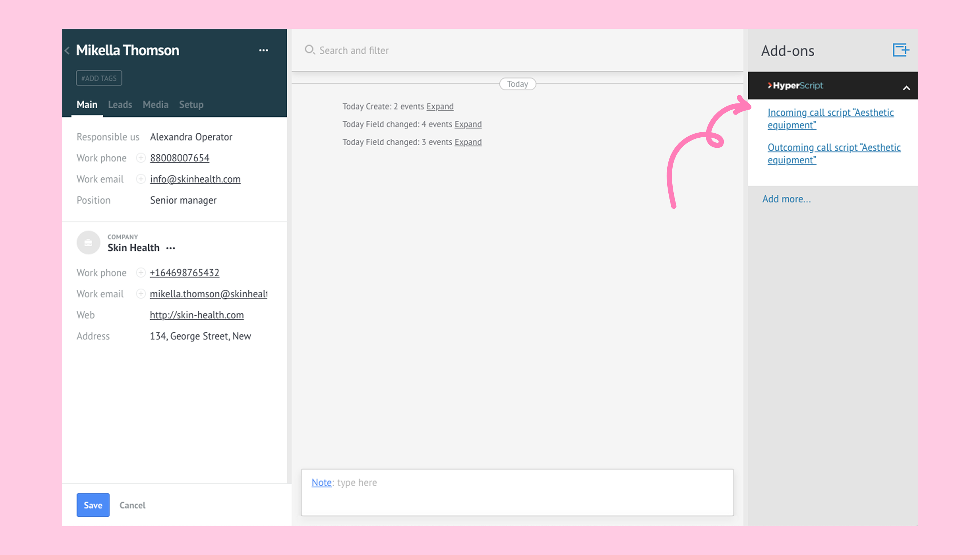Screen dimensions: 980x555
Task: Click the back arrow beside Mikella Thomson
Action: pos(67,50)
